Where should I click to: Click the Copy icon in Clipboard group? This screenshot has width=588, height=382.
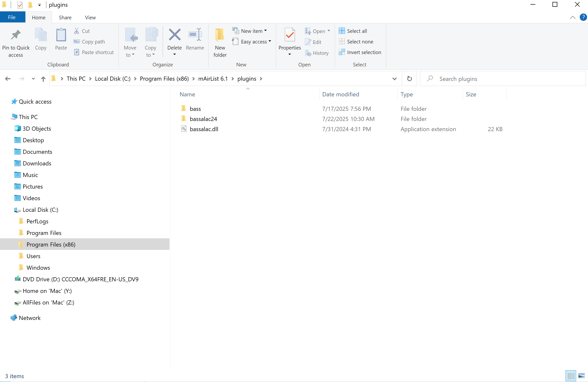click(x=41, y=35)
